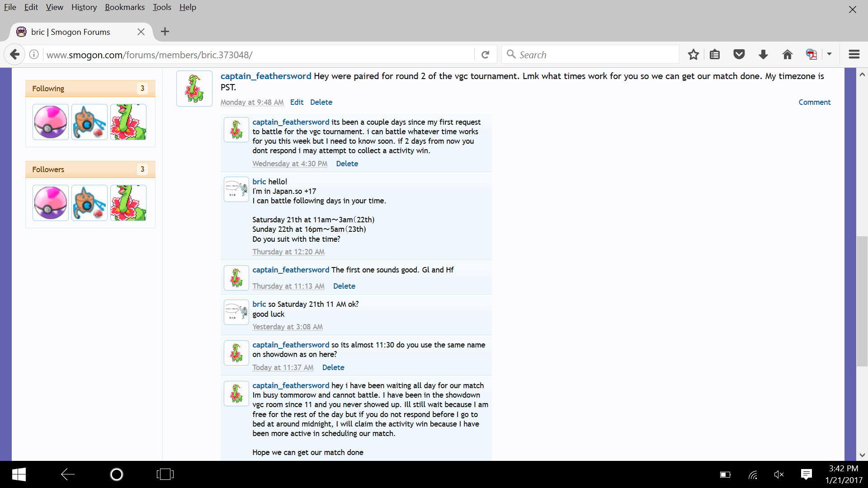Reload the page with the refresh icon
This screenshot has height=488, width=868.
[x=486, y=55]
